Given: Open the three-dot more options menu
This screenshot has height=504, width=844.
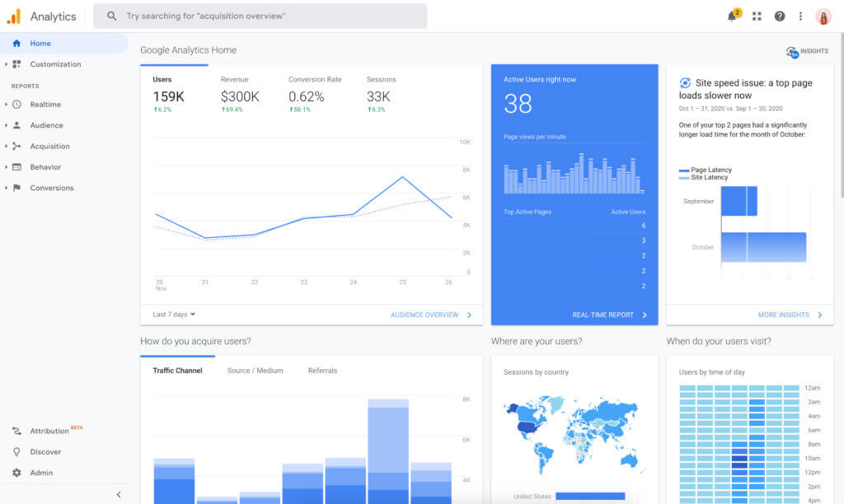Looking at the screenshot, I should pyautogui.click(x=800, y=16).
